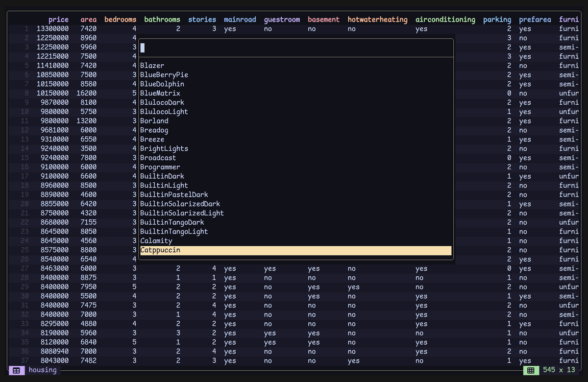
Task: Click area value 7482 in row 37
Action: [x=89, y=360]
